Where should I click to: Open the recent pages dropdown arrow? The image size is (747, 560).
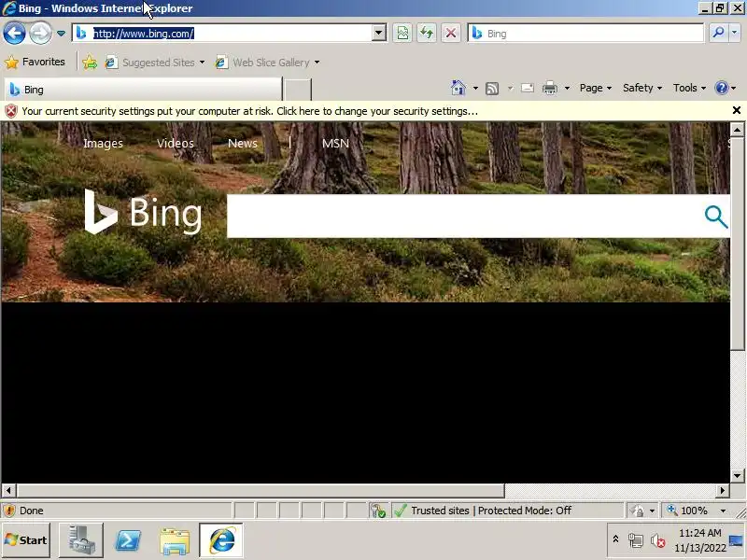[x=61, y=34]
